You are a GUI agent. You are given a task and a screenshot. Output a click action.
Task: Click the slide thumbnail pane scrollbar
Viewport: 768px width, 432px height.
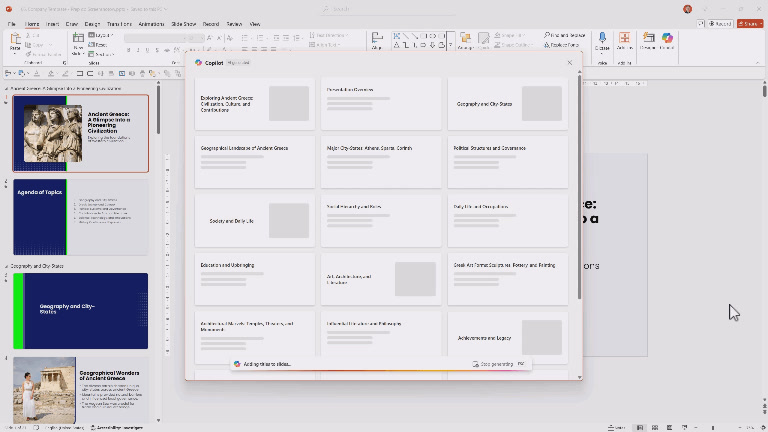[x=158, y=110]
